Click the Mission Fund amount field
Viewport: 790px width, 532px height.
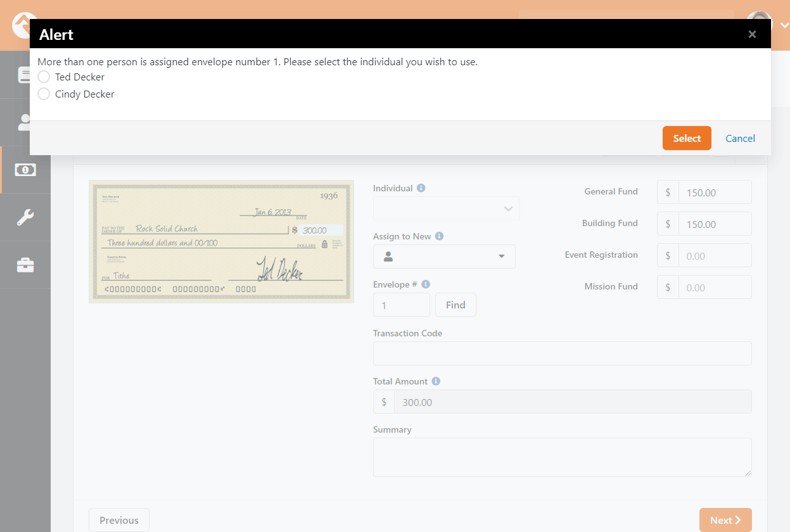(x=715, y=287)
